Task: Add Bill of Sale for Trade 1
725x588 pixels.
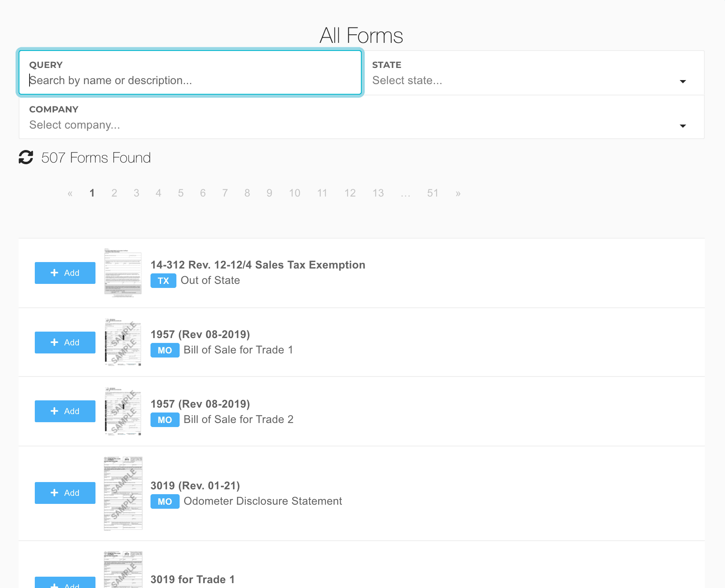Action: tap(65, 343)
